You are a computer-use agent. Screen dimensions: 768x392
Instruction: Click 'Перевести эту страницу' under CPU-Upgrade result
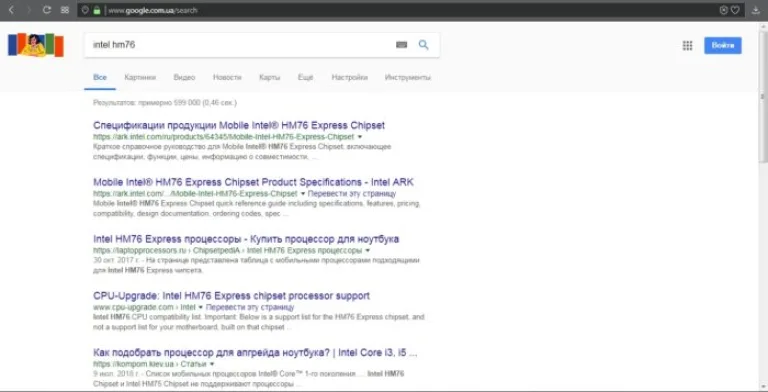250,307
